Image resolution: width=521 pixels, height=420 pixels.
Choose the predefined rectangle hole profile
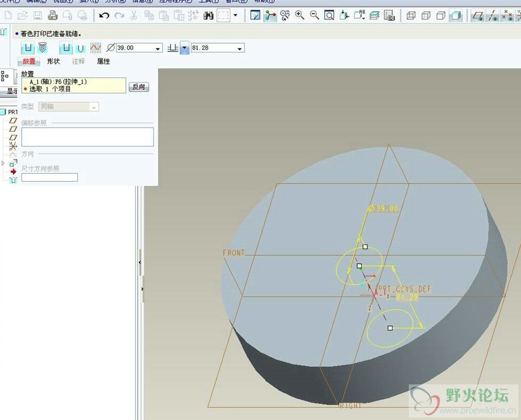66,48
